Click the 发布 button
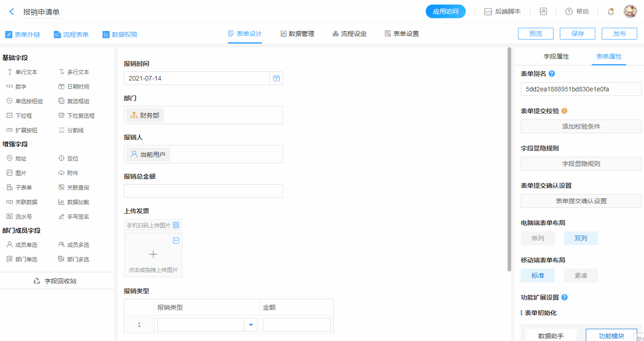The width and height of the screenshot is (644, 341). [619, 34]
